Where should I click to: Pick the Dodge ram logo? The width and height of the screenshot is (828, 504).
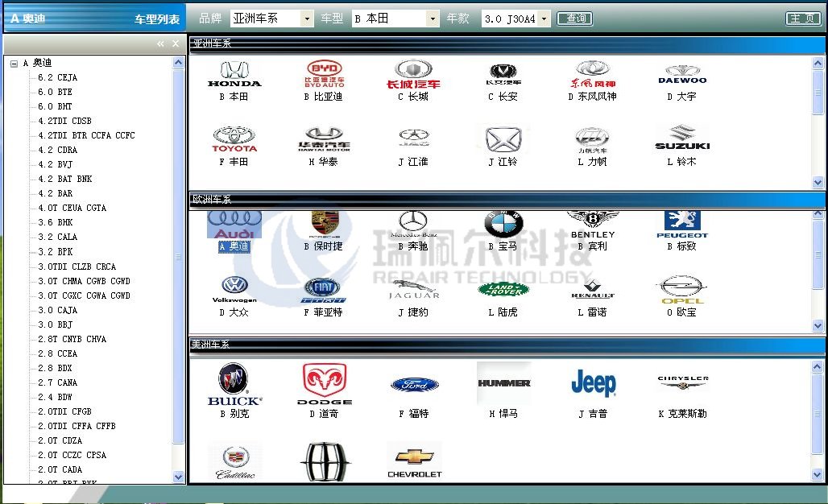pos(324,384)
